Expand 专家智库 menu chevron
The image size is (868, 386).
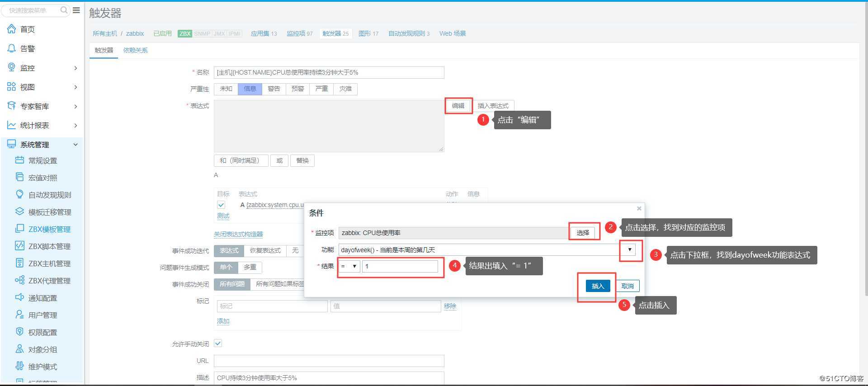[75, 106]
